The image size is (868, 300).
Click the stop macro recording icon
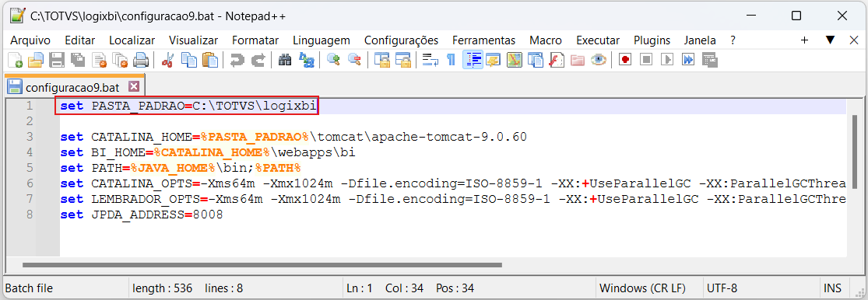click(647, 60)
